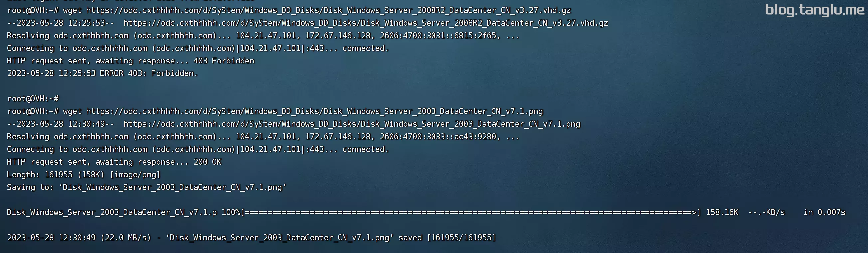
Task: Click the IPv6 address ending in 6815:2f65
Action: click(438, 36)
